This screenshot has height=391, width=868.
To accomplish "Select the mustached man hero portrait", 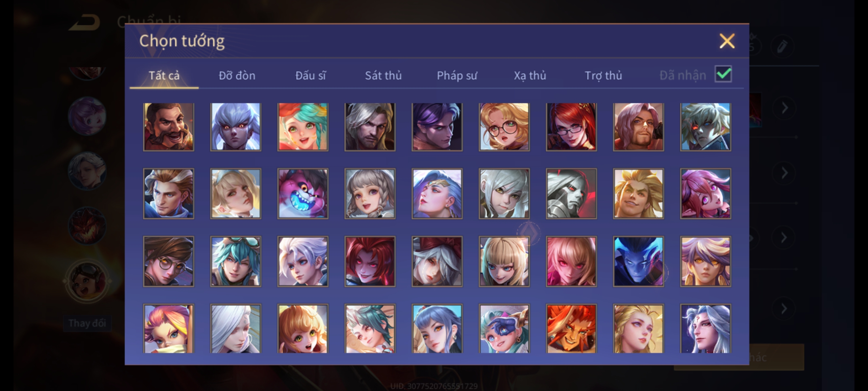I will pos(169,127).
